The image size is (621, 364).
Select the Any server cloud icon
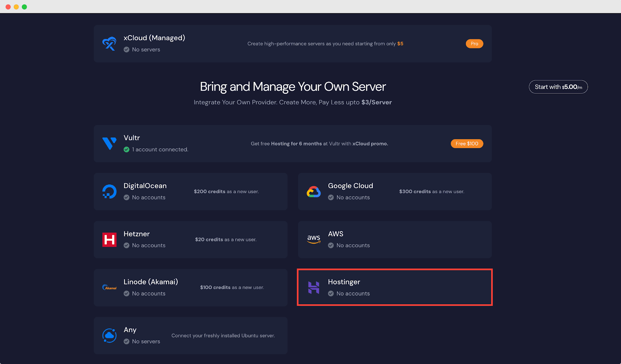[109, 335]
